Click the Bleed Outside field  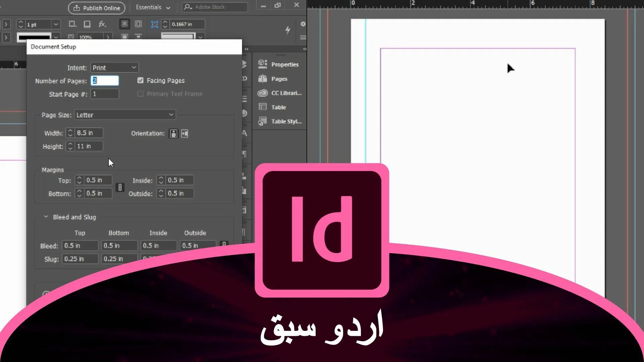pyautogui.click(x=198, y=246)
